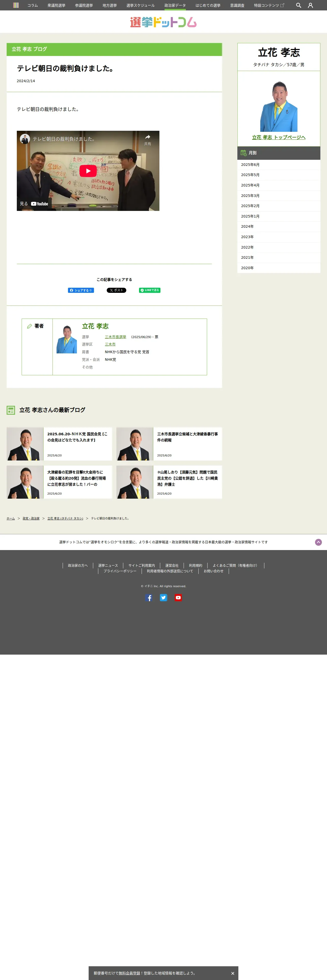Expand the 2023年 archive
Image resolution: width=327 pixels, height=980 pixels.
click(279, 237)
